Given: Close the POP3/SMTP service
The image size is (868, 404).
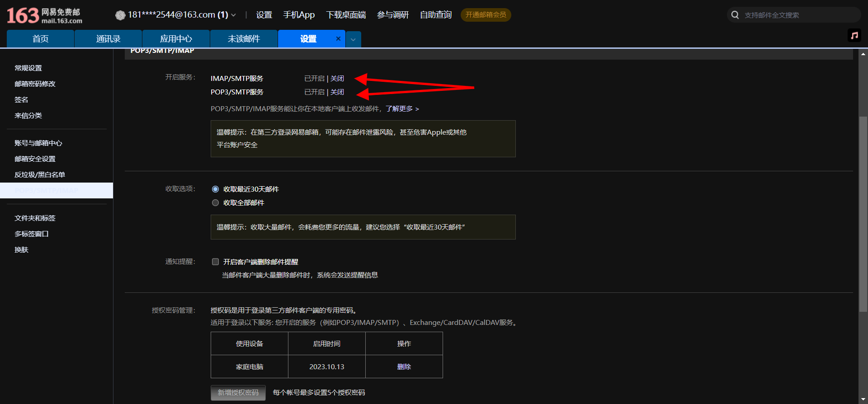Looking at the screenshot, I should 337,92.
